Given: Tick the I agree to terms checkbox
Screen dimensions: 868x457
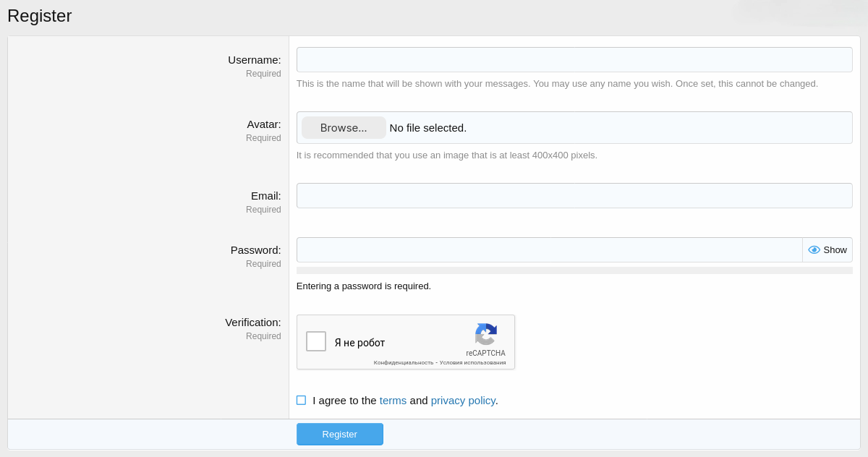Looking at the screenshot, I should 301,401.
